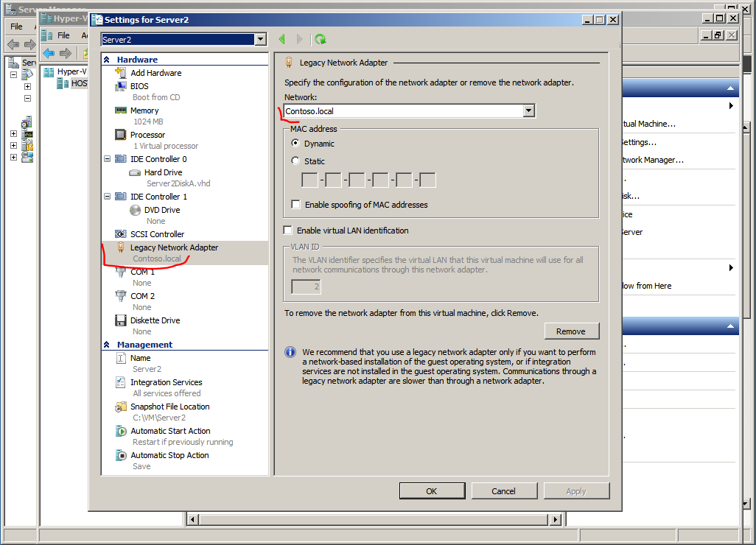The height and width of the screenshot is (545, 756).
Task: Enable spoofing of MAC addresses checkbox
Action: [x=295, y=204]
